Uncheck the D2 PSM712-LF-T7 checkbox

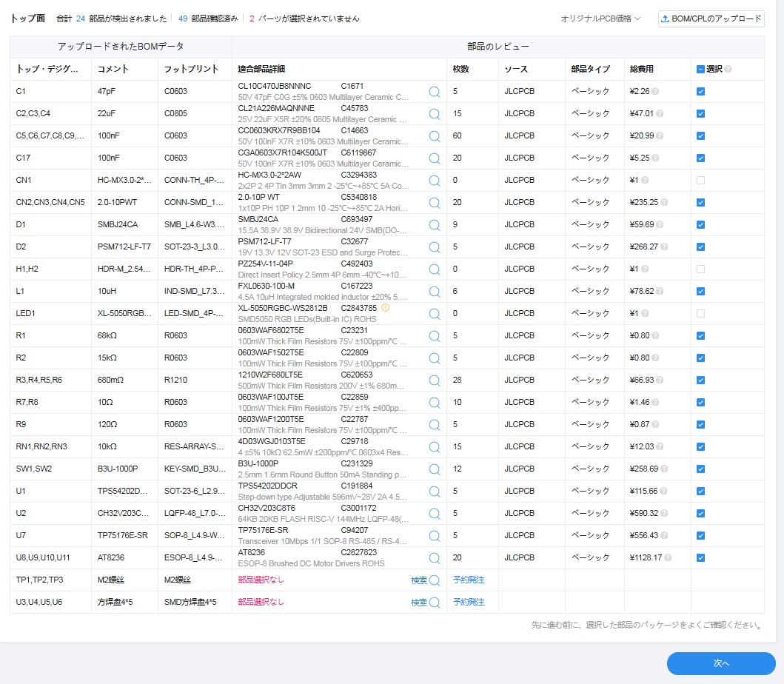tap(700, 247)
